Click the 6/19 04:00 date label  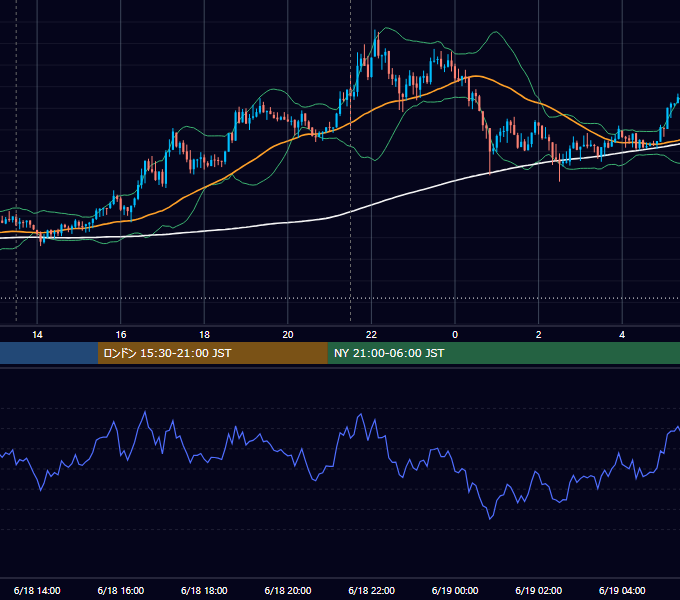[x=622, y=590]
